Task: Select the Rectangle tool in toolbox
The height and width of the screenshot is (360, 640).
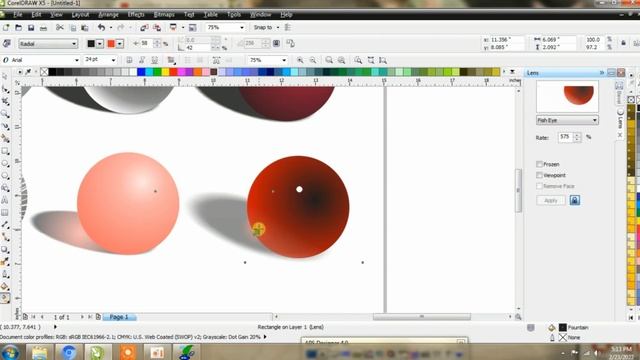Action: (x=5, y=151)
